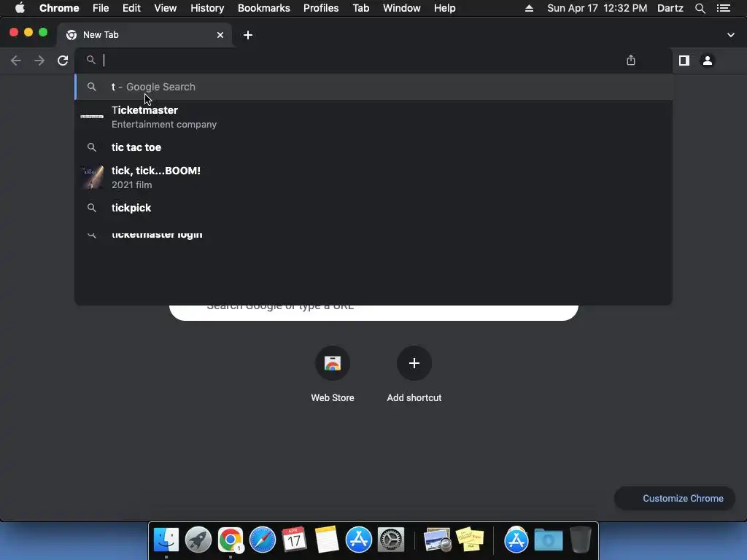The width and height of the screenshot is (747, 560).
Task: Open the File menu
Action: click(101, 8)
